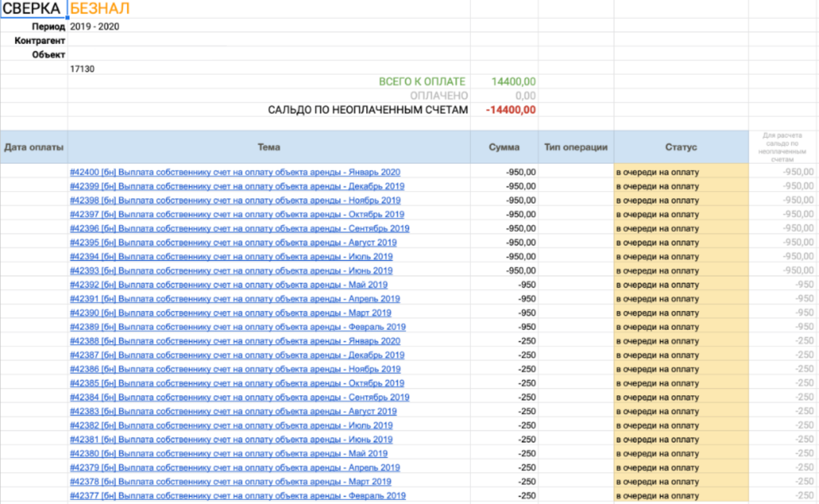This screenshot has width=819, height=504.
Task: Click the green 14400,00 total amount
Action: tap(516, 81)
